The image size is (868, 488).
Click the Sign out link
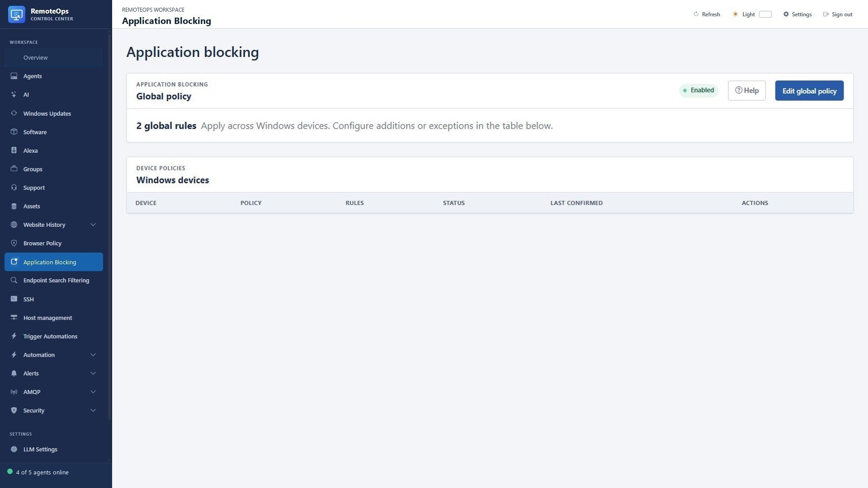tap(838, 14)
